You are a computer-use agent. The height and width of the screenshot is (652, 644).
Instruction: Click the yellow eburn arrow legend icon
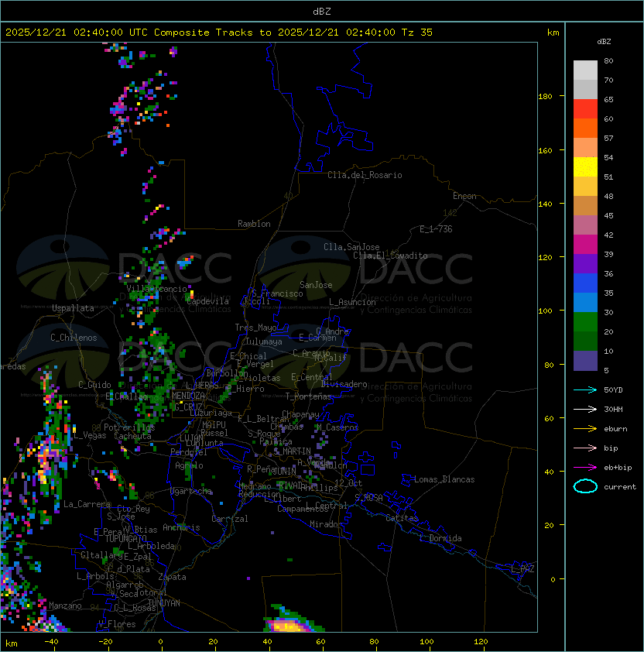(585, 429)
